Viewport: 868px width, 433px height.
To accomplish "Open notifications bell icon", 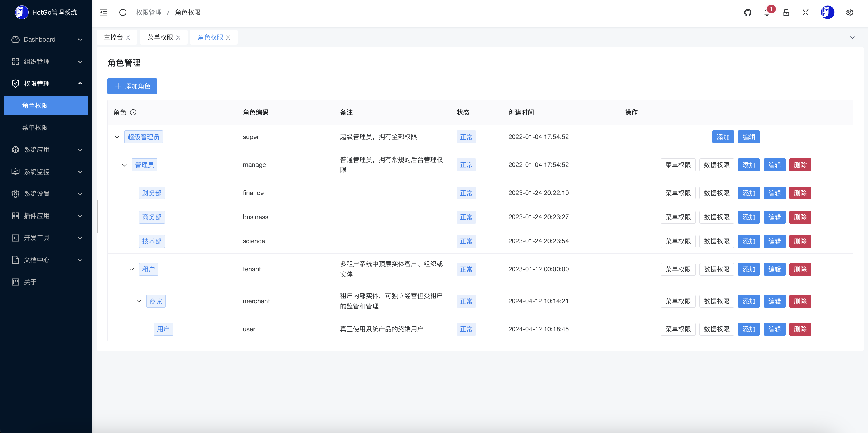I will tap(767, 13).
